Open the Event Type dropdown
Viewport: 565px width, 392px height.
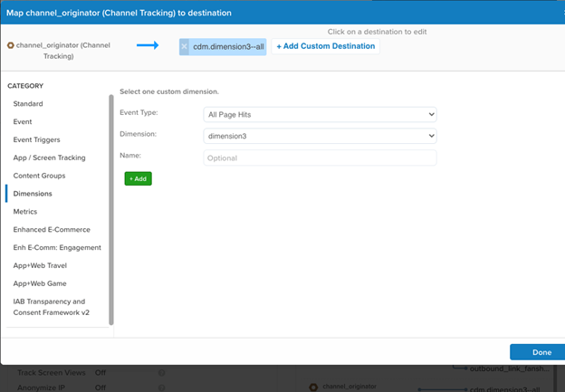click(x=320, y=114)
